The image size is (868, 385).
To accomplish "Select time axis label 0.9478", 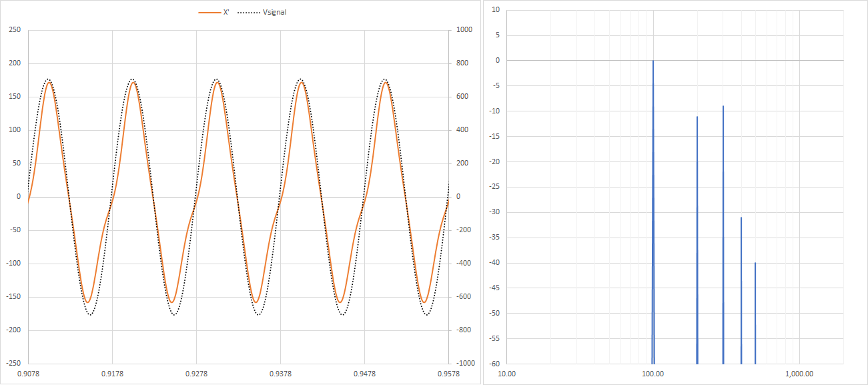I will pos(364,374).
